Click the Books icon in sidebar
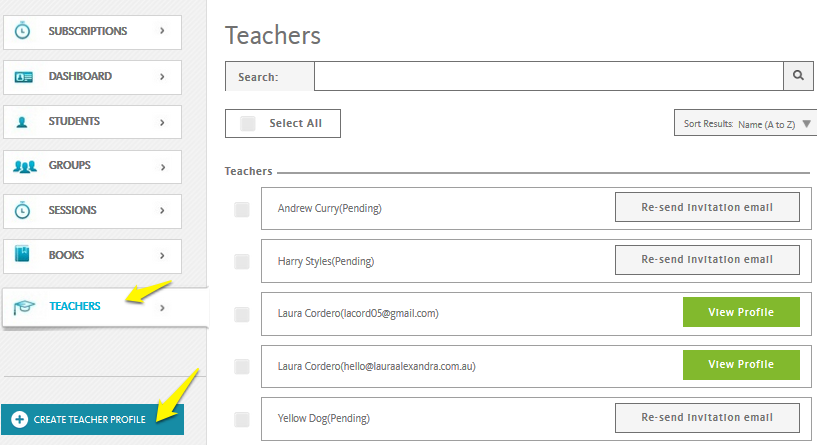This screenshot has height=445, width=817. tap(22, 254)
